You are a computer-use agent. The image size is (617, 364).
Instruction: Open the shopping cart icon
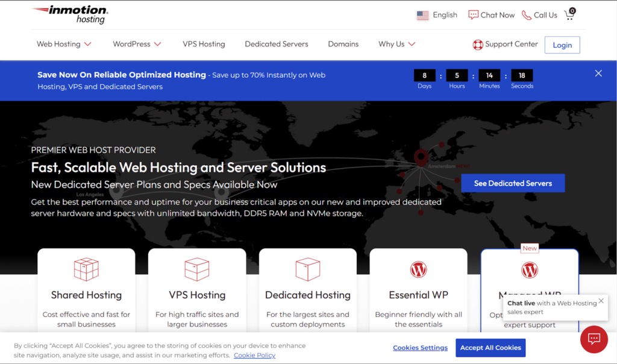point(569,15)
